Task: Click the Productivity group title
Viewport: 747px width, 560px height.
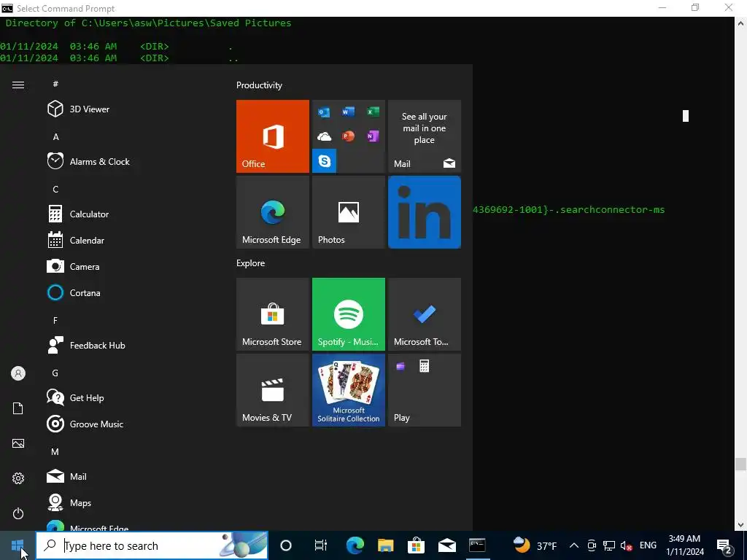Action: 259,85
